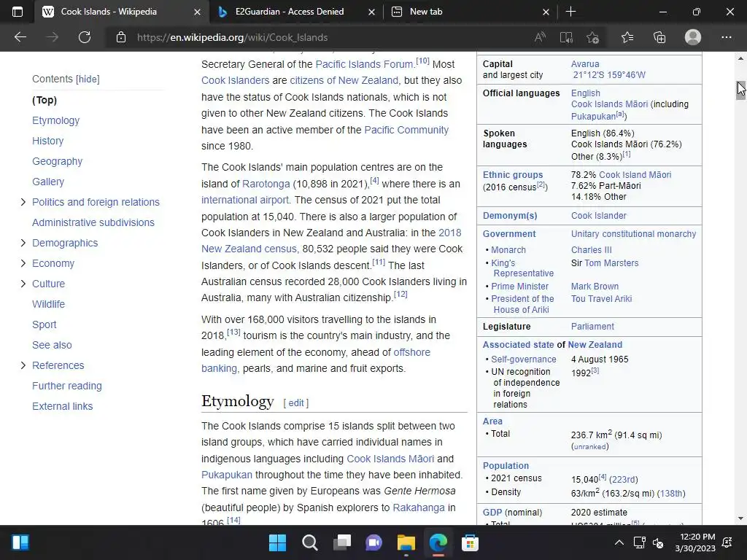
Task: Open the Collections icon
Action: coord(659,37)
